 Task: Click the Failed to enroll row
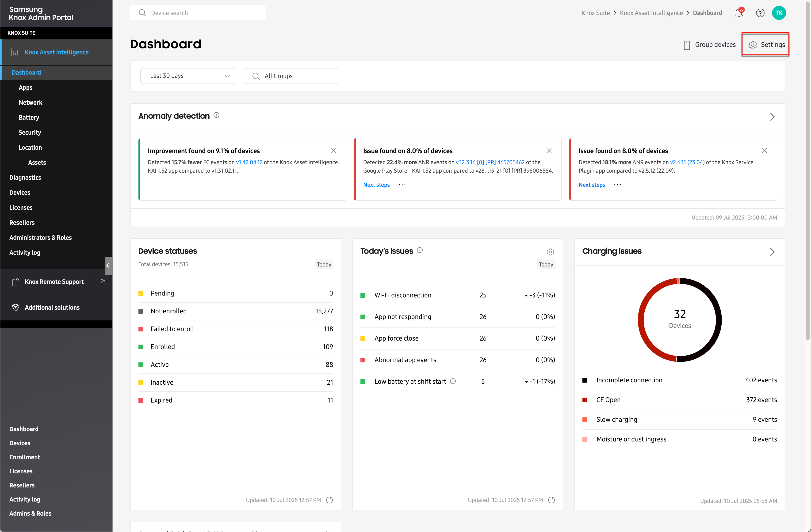click(x=235, y=329)
